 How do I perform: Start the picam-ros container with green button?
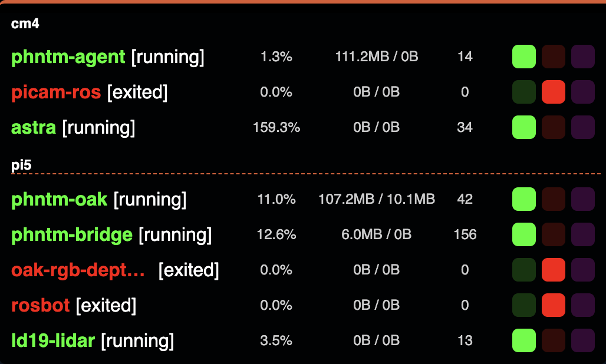[523, 92]
